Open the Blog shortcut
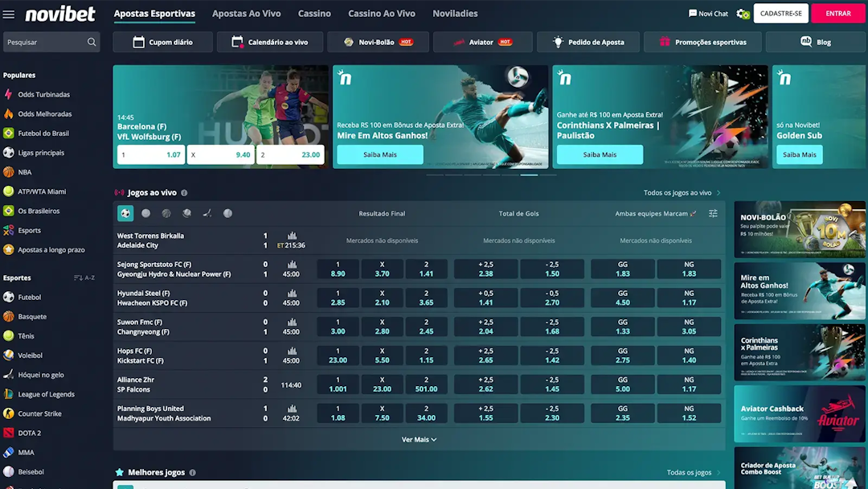Screen dimensions: 868x489 816,42
